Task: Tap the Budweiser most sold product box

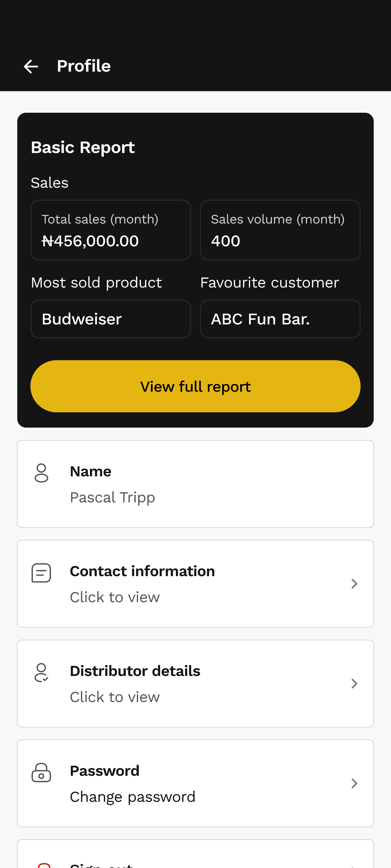Action: pyautogui.click(x=111, y=319)
